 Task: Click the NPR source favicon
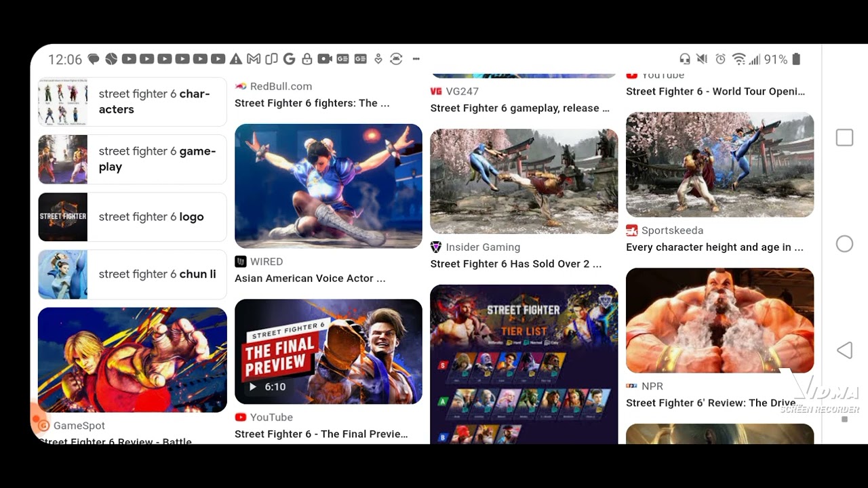631,386
